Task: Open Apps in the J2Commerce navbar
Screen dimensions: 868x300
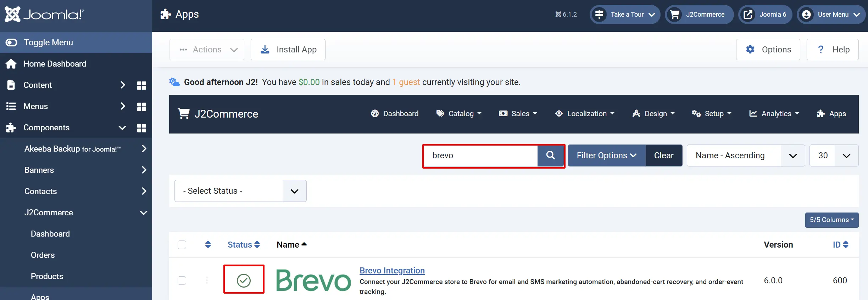Action: click(831, 114)
